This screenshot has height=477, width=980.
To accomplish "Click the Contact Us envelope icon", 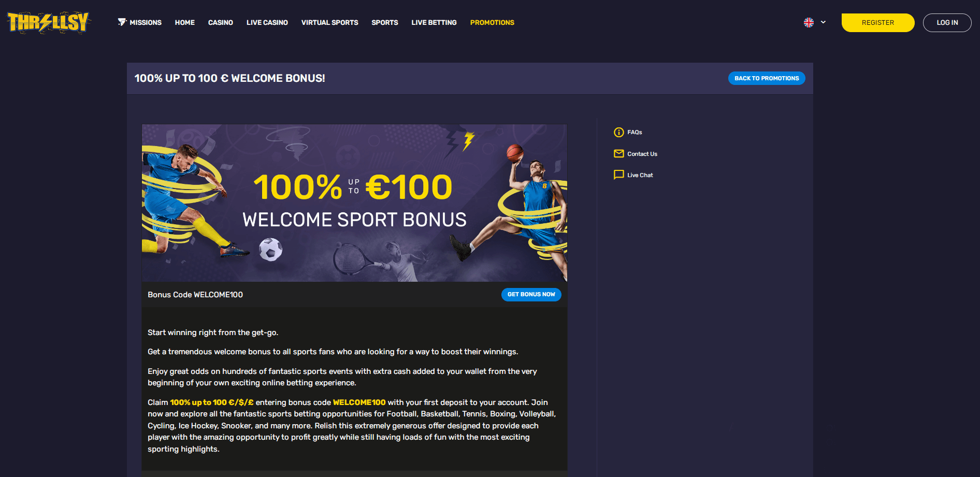I will 618,154.
